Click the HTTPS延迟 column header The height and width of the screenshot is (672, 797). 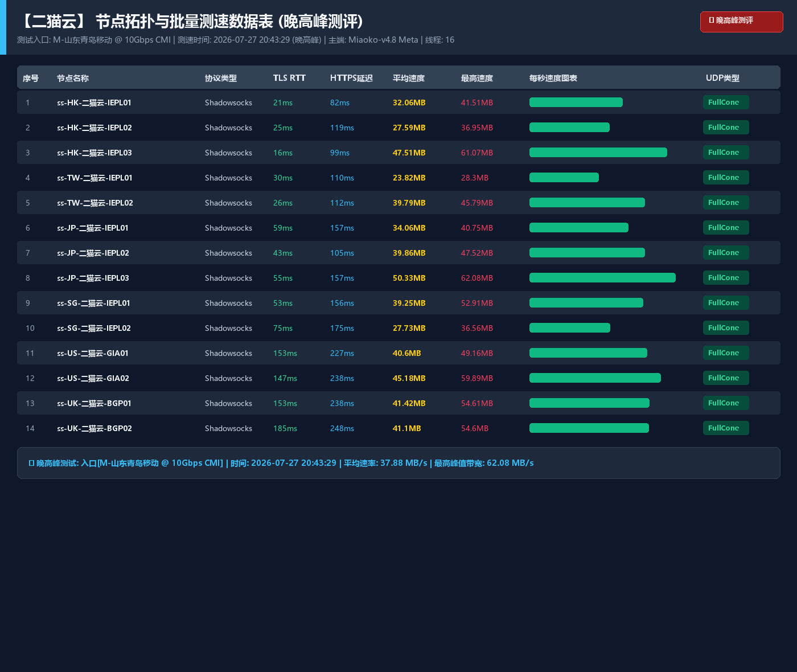click(x=351, y=78)
